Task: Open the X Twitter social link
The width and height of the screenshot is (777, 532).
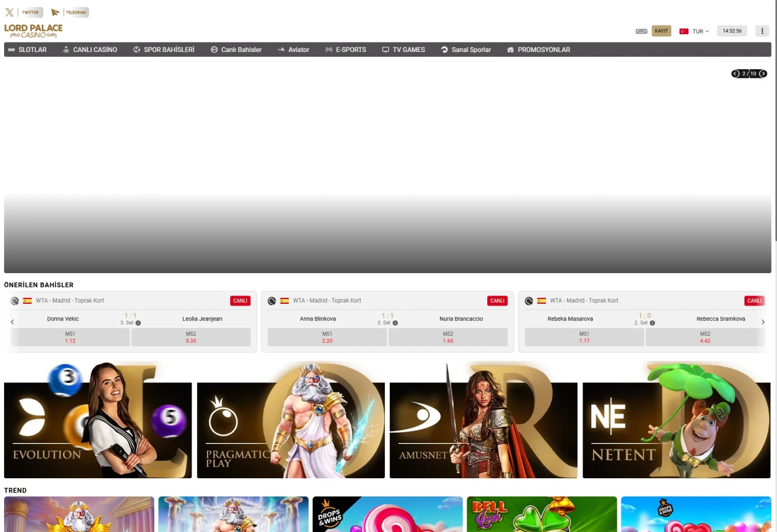Action: 24,12
